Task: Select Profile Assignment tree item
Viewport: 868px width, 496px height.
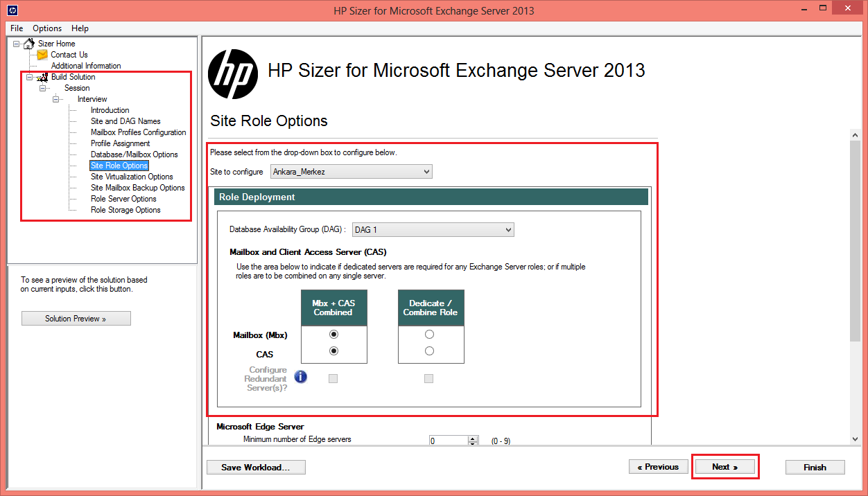Action: [121, 143]
